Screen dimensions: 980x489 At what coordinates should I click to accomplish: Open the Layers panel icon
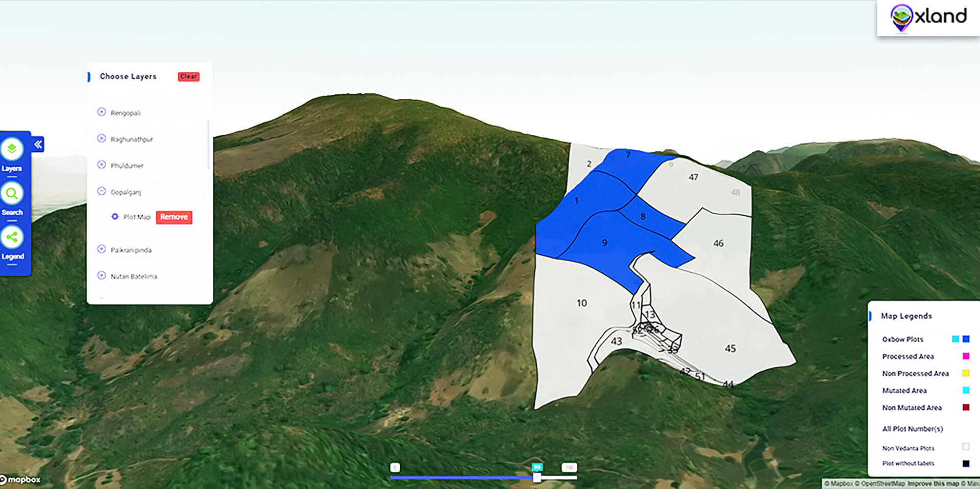click(12, 149)
